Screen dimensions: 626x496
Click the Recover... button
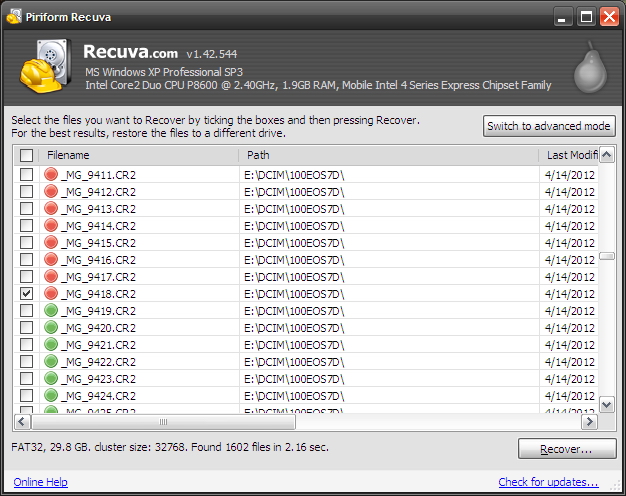[567, 449]
